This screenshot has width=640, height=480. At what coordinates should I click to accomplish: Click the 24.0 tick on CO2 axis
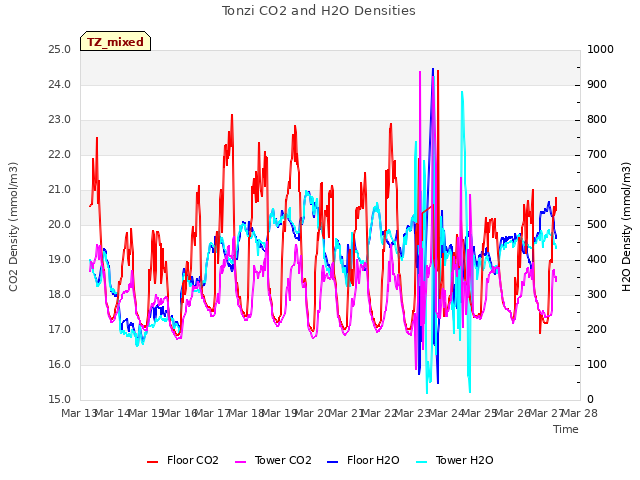(60, 85)
